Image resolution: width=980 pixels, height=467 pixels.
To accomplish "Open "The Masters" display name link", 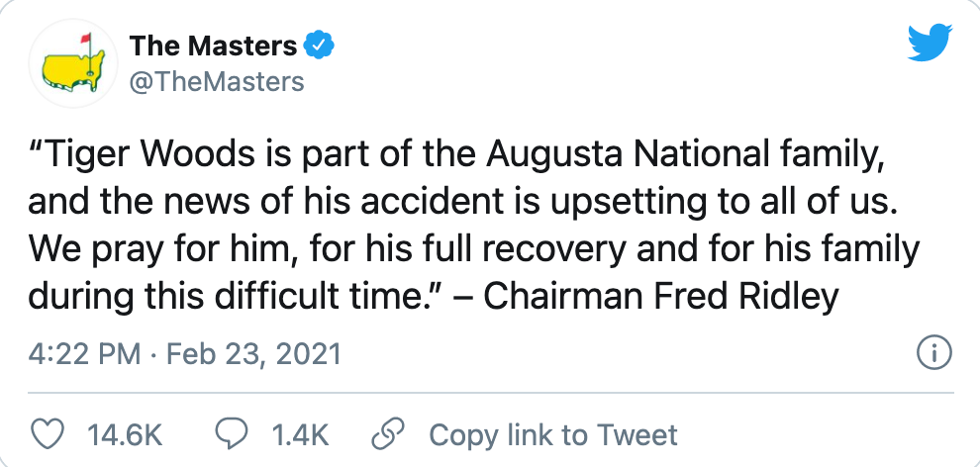I will click(213, 46).
